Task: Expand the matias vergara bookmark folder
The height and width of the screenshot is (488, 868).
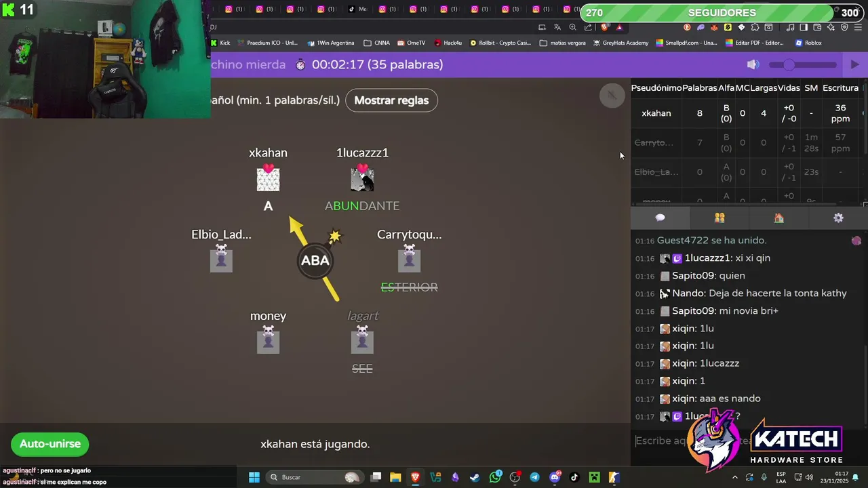Action: tap(563, 43)
